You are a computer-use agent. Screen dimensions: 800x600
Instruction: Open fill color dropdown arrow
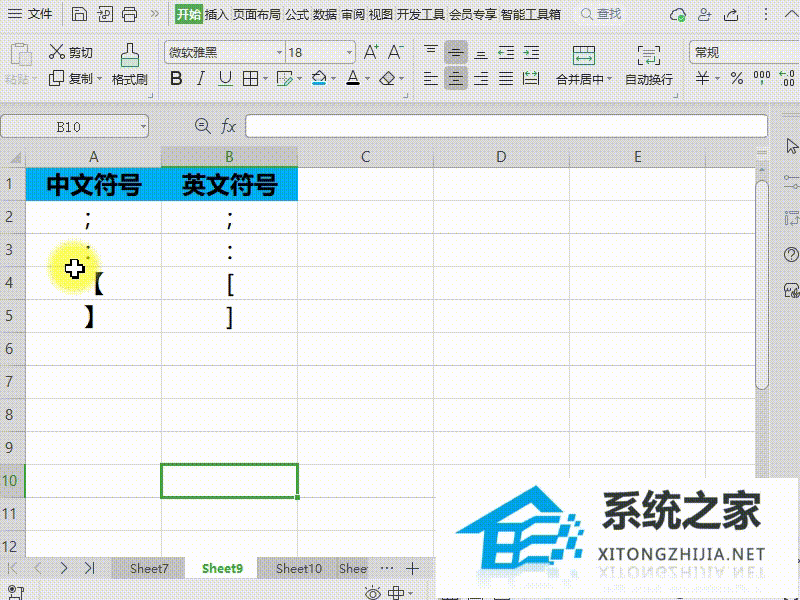[333, 79]
